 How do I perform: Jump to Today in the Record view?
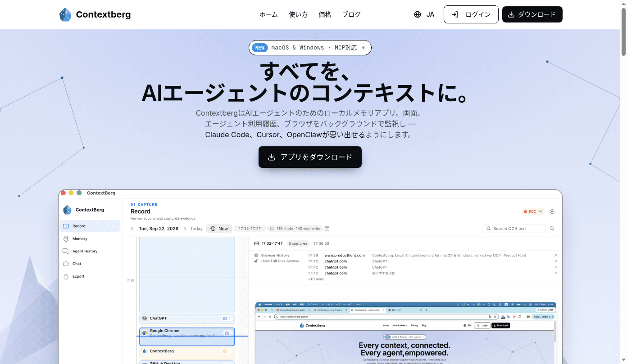point(196,229)
